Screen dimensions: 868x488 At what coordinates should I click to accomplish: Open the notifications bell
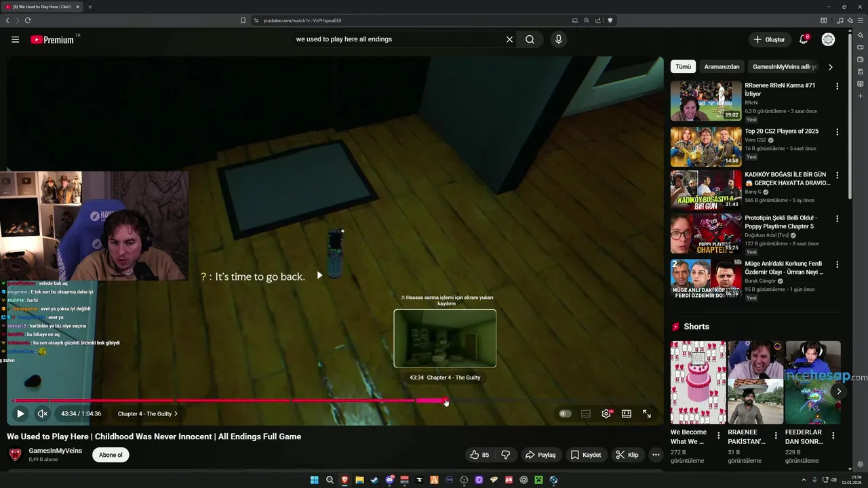[804, 39]
